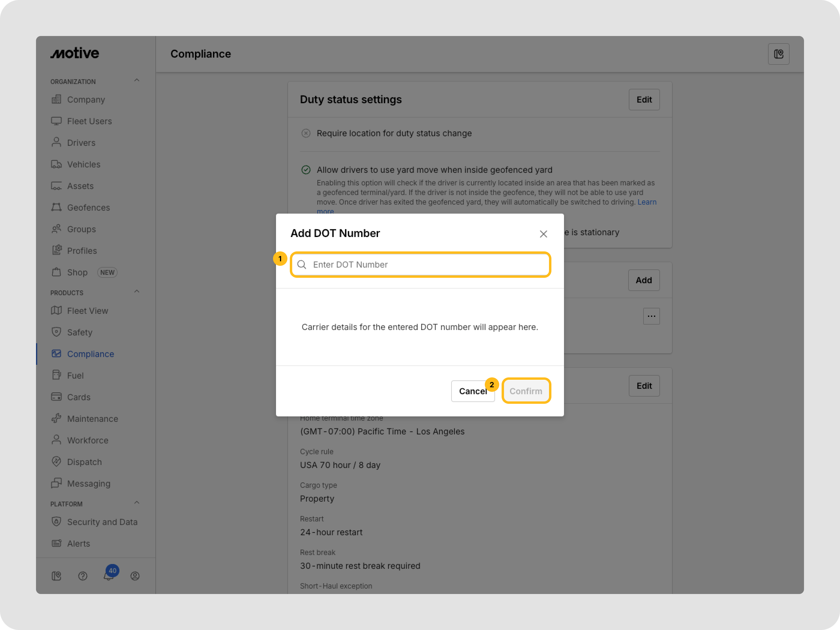Toggle Require location for duty status
The width and height of the screenshot is (840, 630).
(306, 133)
